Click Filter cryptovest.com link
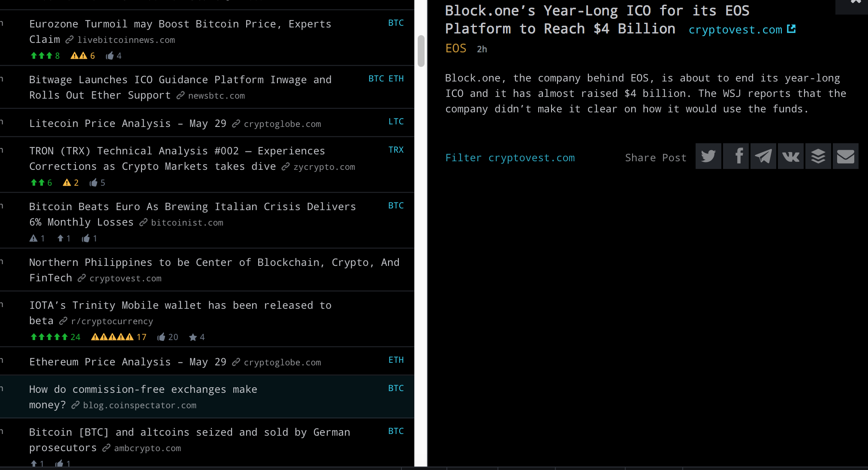The width and height of the screenshot is (868, 470). pyautogui.click(x=510, y=158)
